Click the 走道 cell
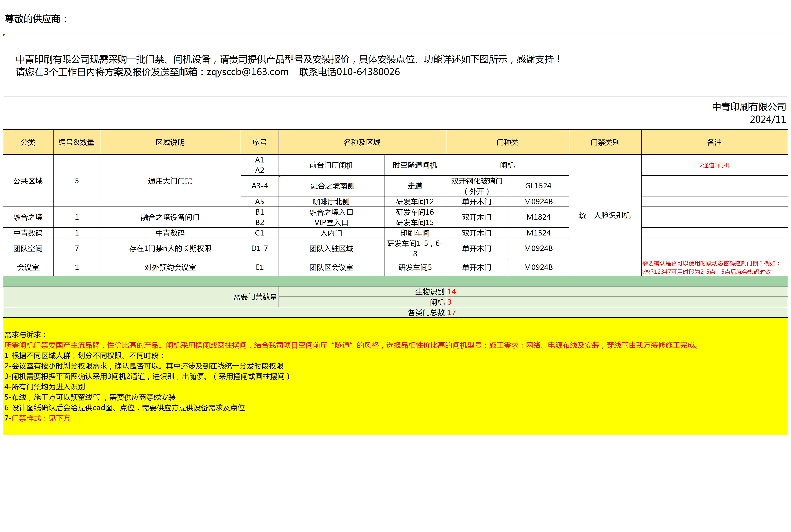The image size is (791, 532). (x=415, y=186)
